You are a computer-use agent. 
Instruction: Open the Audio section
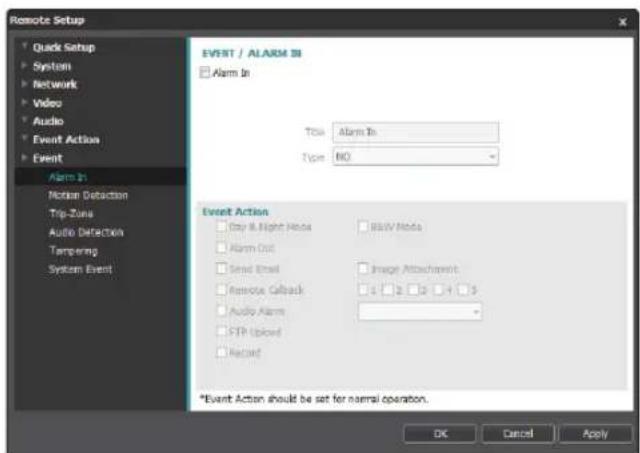click(x=48, y=121)
